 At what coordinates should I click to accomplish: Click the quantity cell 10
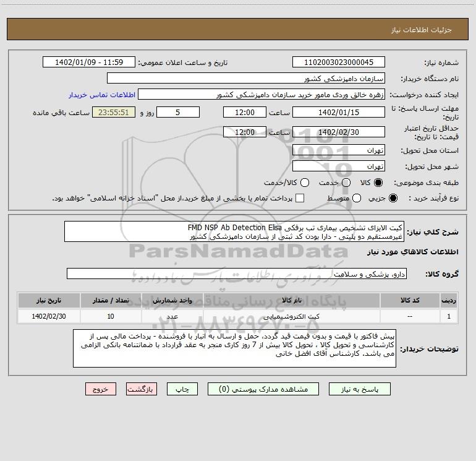point(111,316)
